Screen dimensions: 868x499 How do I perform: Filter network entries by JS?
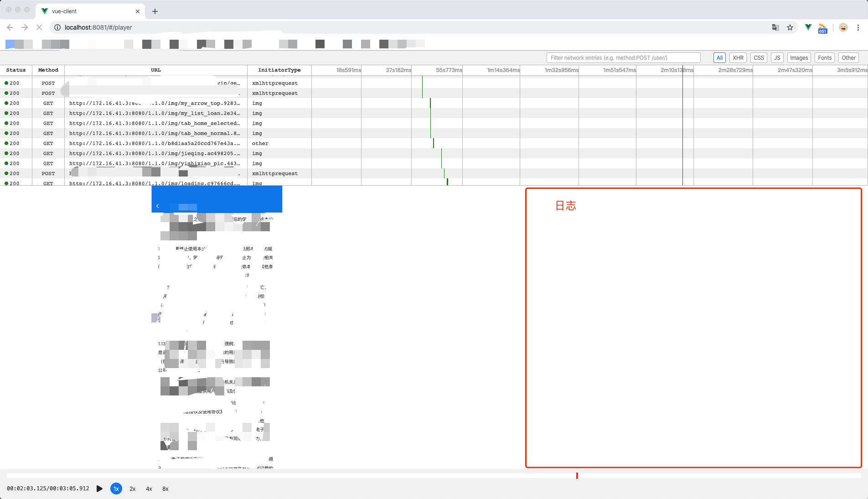point(777,58)
